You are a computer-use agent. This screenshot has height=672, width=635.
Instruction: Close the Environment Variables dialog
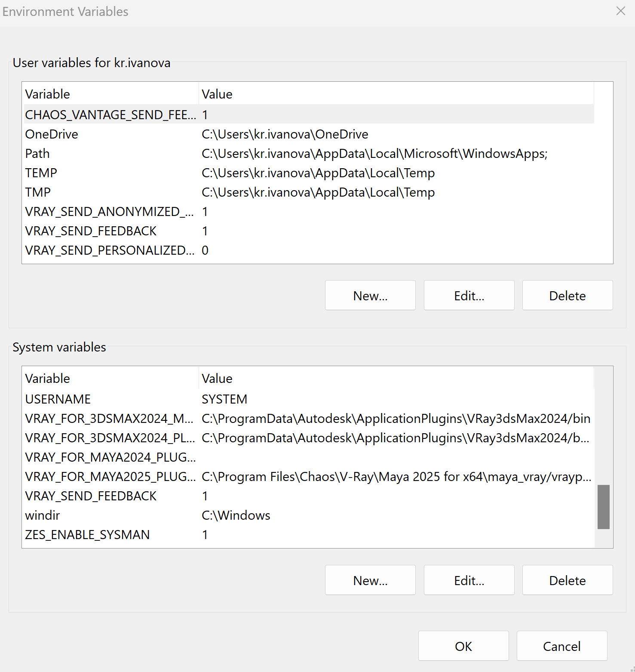click(x=620, y=11)
